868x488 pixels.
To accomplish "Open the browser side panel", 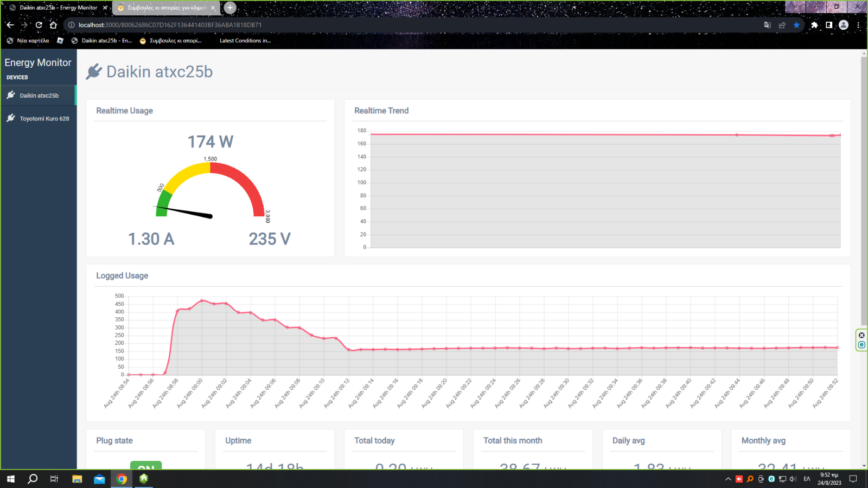I will point(829,25).
